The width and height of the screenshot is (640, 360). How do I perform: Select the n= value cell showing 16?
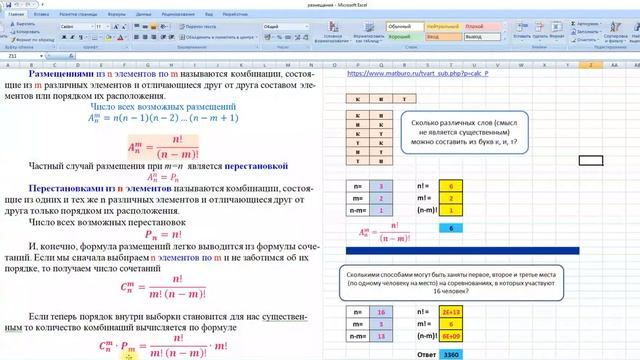point(381,312)
